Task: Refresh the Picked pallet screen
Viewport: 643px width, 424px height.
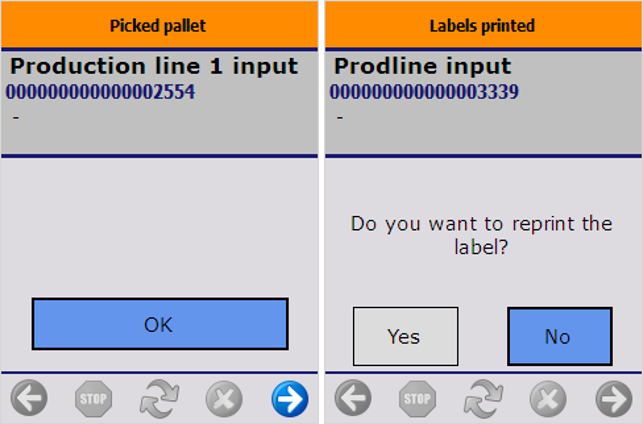Action: (x=159, y=400)
